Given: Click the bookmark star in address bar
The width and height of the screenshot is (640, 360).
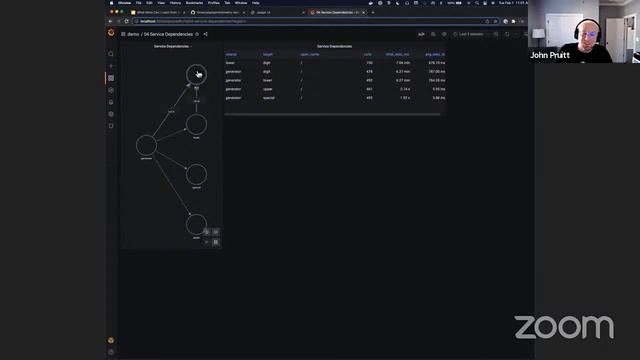Looking at the screenshot, I should (x=495, y=21).
